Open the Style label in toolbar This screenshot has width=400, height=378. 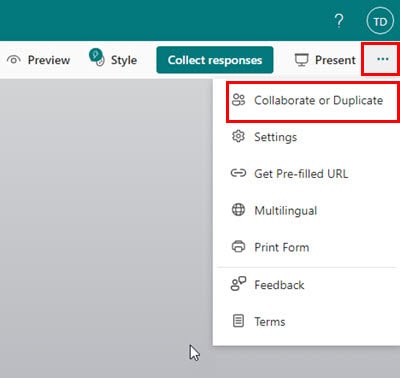coord(124,60)
